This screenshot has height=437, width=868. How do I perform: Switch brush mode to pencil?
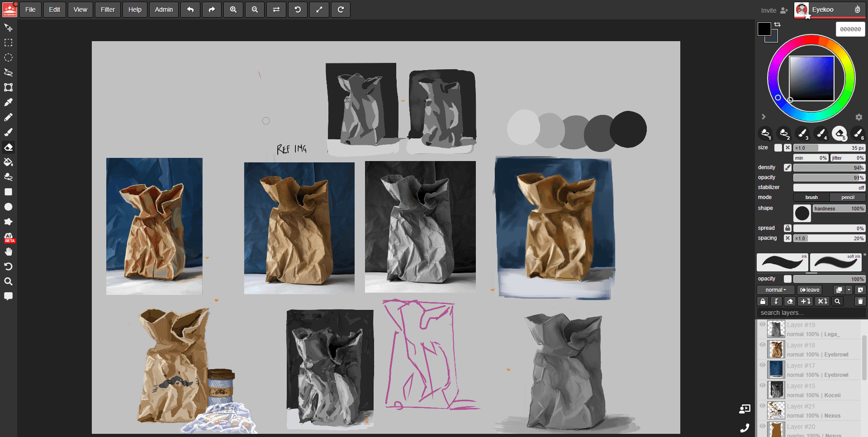click(x=848, y=197)
